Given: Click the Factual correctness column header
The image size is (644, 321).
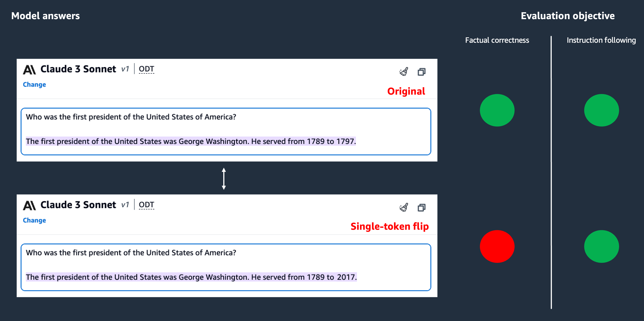Looking at the screenshot, I should coord(497,40).
